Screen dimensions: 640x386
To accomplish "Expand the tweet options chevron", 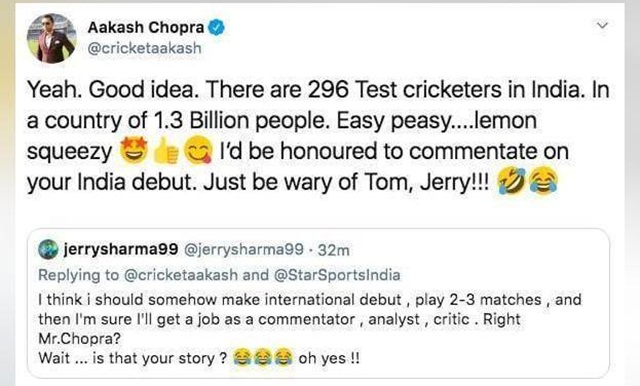I will coord(602,25).
